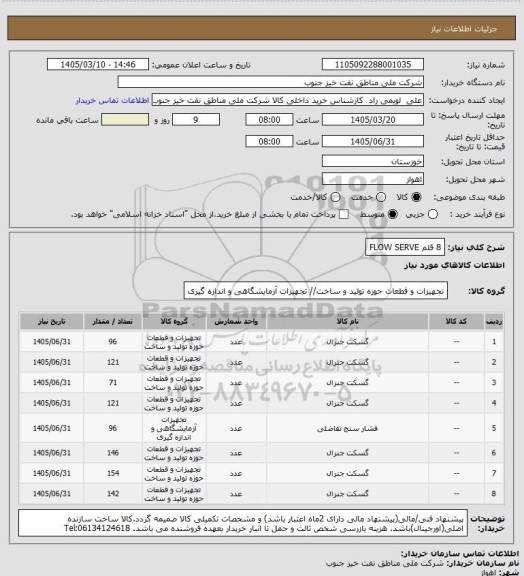Click row number 4 cell
The width and height of the screenshot is (524, 576).
coord(494,403)
